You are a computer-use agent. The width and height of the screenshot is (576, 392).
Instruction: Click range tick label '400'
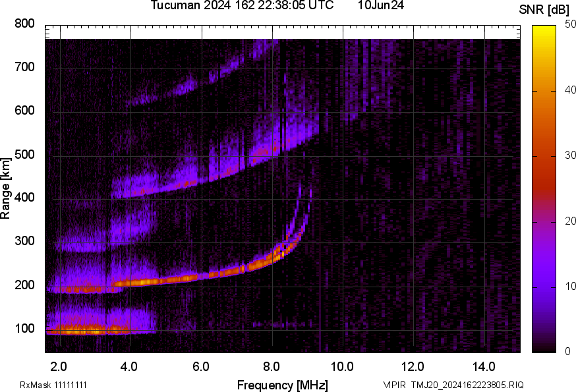pos(24,198)
